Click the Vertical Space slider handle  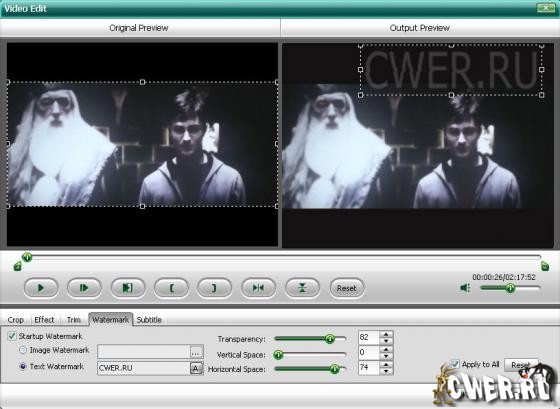(278, 355)
